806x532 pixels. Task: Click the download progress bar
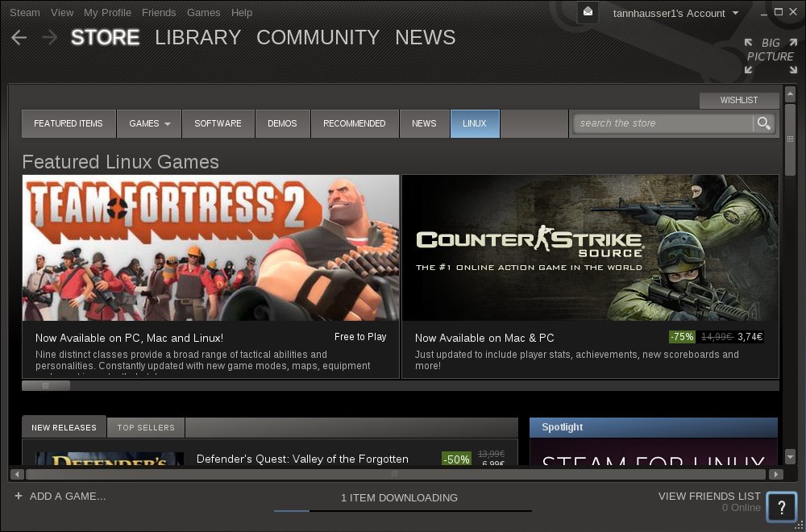tap(403, 511)
